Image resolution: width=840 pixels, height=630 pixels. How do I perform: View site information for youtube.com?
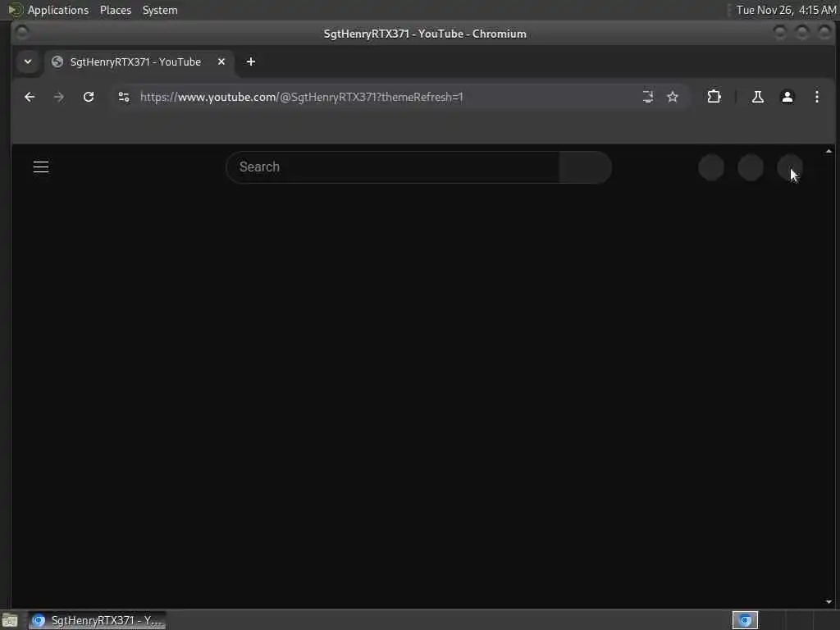124,97
